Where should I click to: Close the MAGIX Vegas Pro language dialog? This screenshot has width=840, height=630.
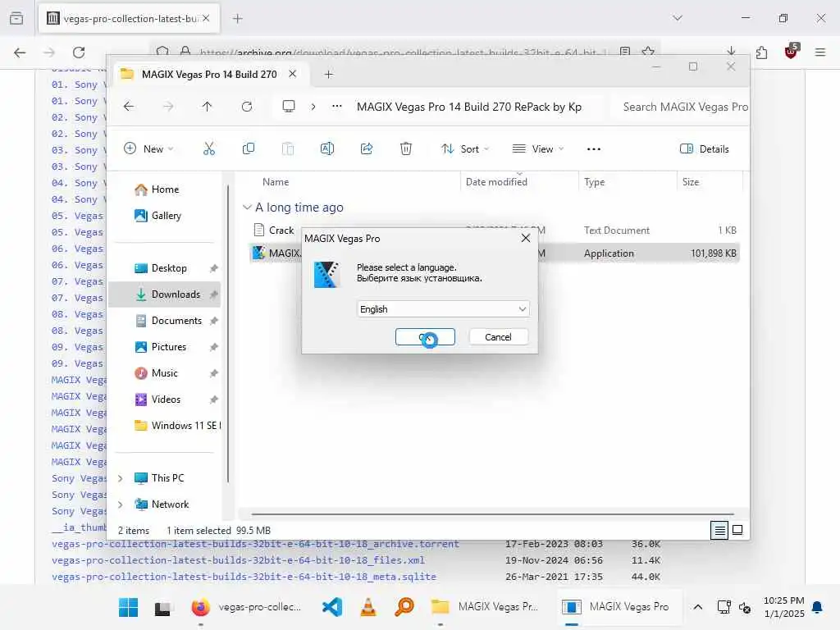[526, 239]
